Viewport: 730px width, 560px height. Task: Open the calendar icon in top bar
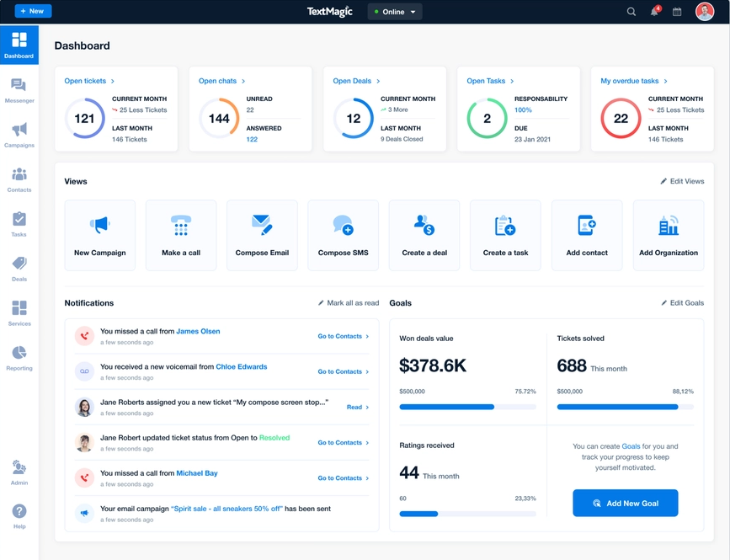click(x=677, y=12)
